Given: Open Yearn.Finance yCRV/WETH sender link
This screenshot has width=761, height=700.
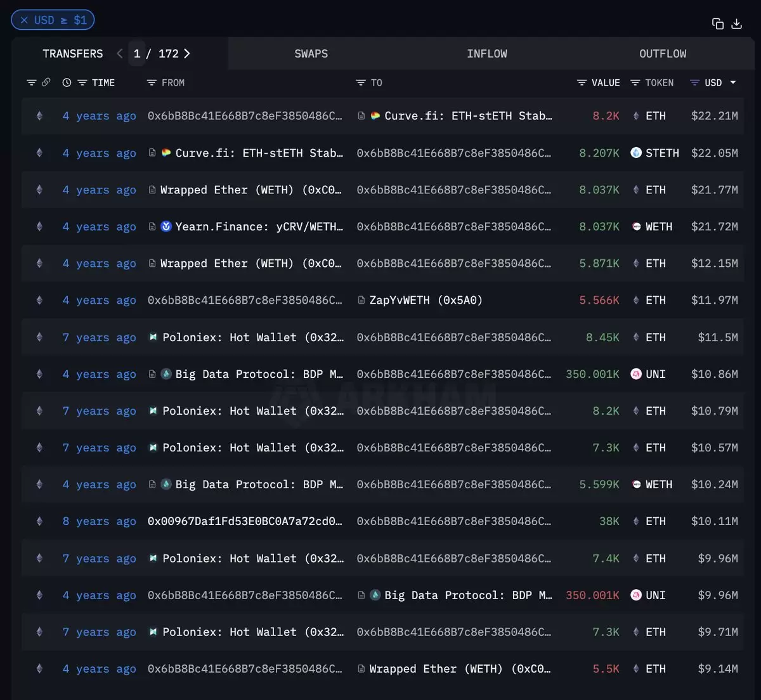Looking at the screenshot, I should [259, 226].
